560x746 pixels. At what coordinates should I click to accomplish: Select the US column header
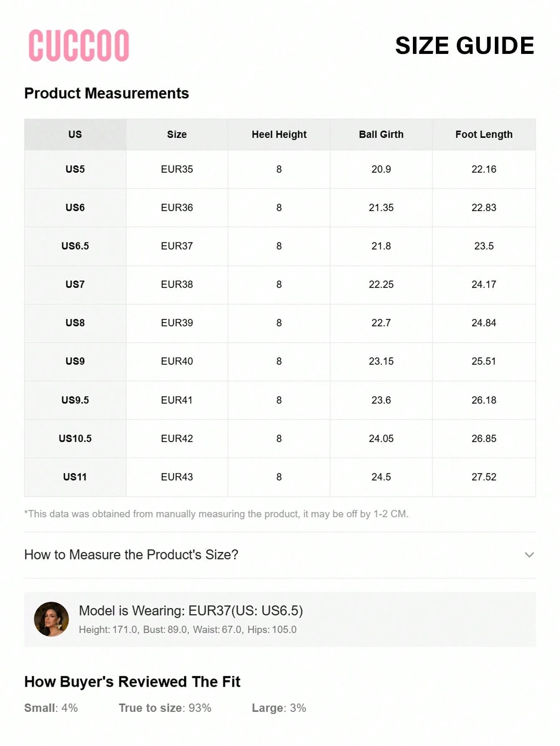point(75,135)
